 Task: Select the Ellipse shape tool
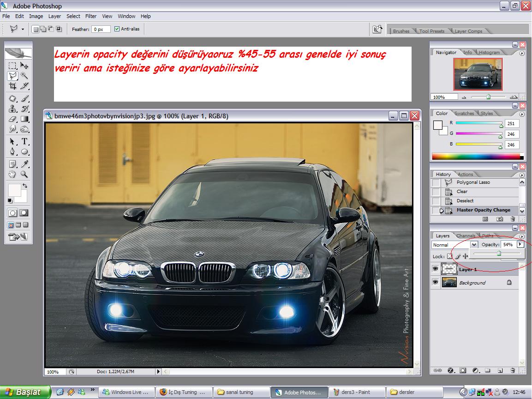click(24, 151)
